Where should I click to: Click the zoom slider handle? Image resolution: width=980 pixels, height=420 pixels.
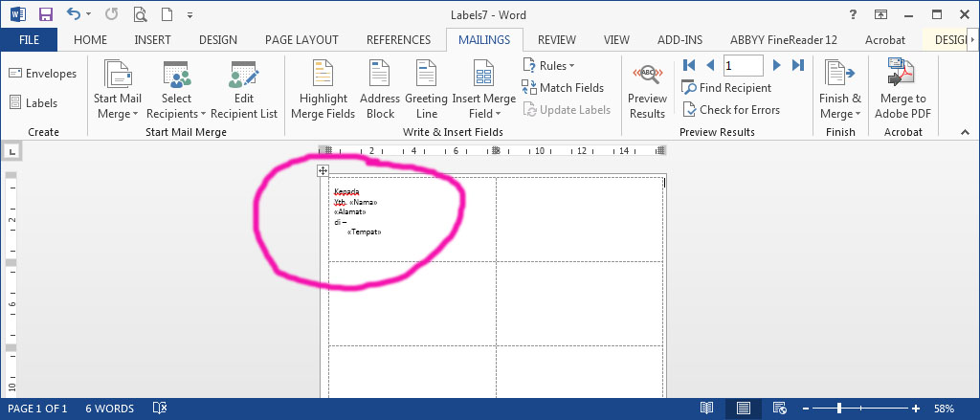(838, 409)
